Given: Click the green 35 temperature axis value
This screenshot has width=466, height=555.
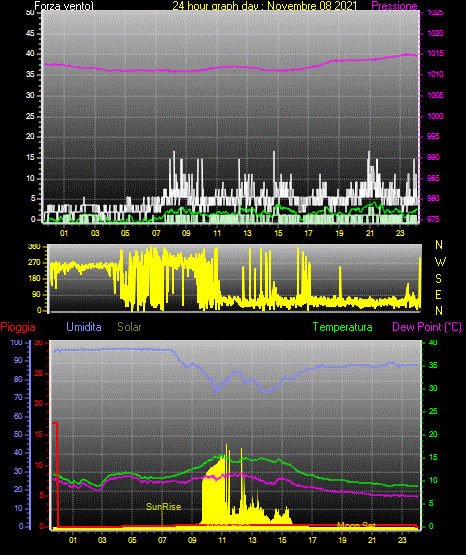Looking at the screenshot, I should coord(433,365).
